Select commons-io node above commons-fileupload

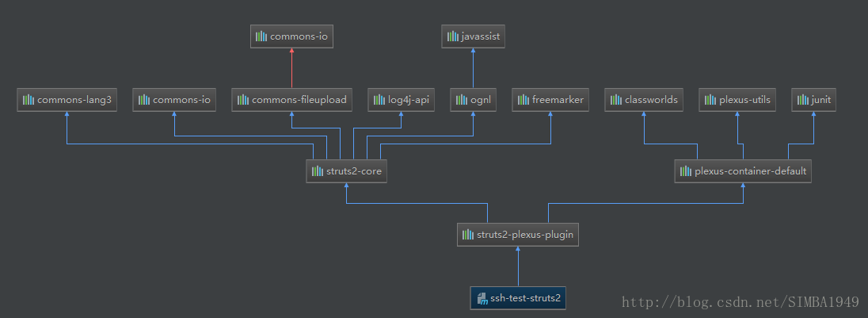point(291,36)
